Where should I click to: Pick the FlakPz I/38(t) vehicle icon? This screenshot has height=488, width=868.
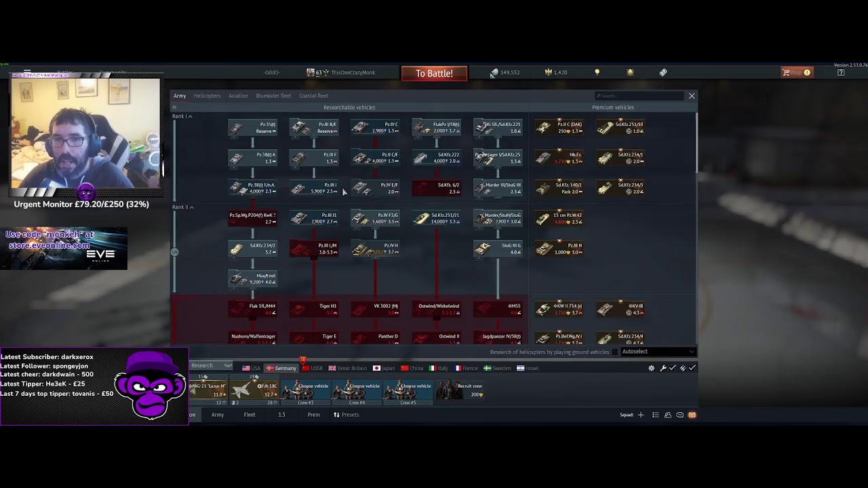pyautogui.click(x=436, y=127)
